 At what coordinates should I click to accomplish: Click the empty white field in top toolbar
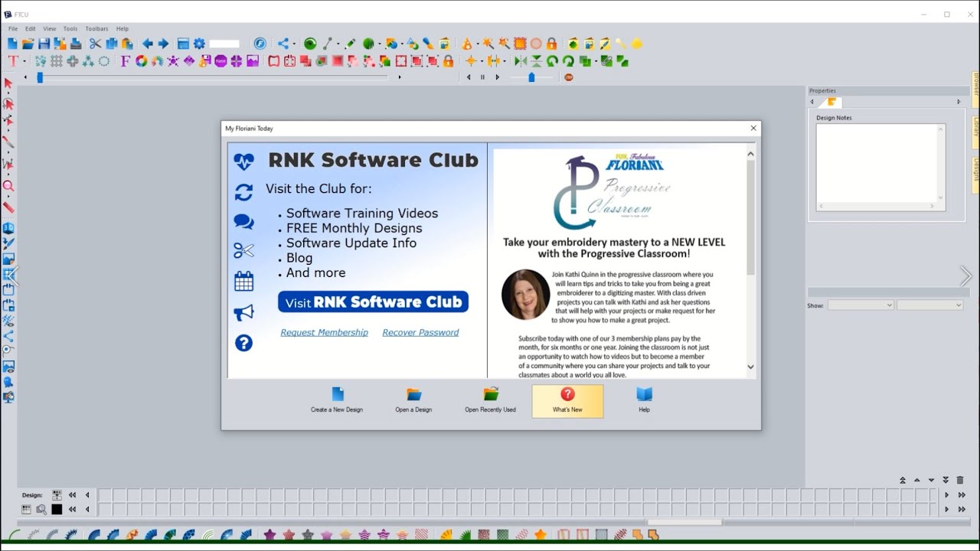(224, 44)
